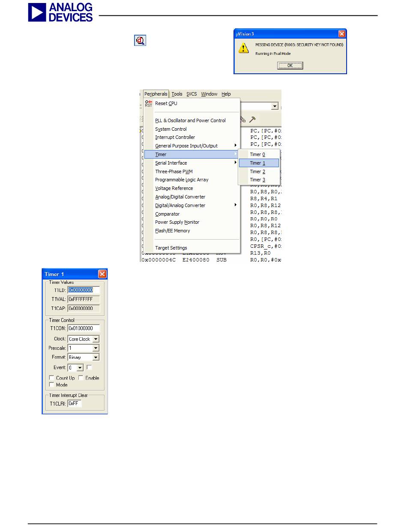Screen dimensions: 407x532
Task: Open the Interrupt Controller entry
Action: (192, 137)
